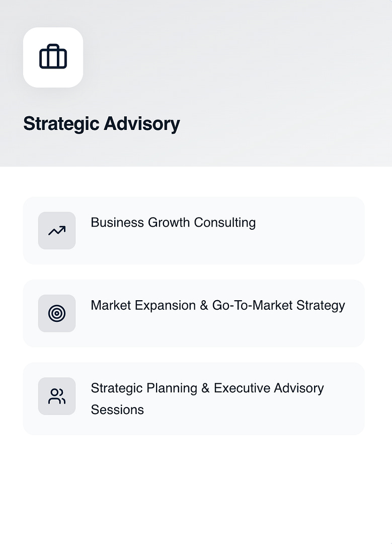Click the word "Strategic" in the page title

61,124
